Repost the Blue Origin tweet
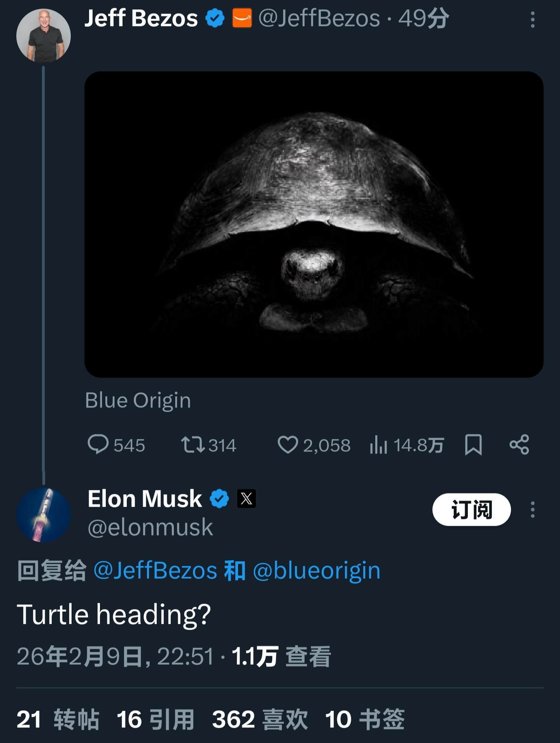Image resolution: width=560 pixels, height=743 pixels. click(193, 444)
